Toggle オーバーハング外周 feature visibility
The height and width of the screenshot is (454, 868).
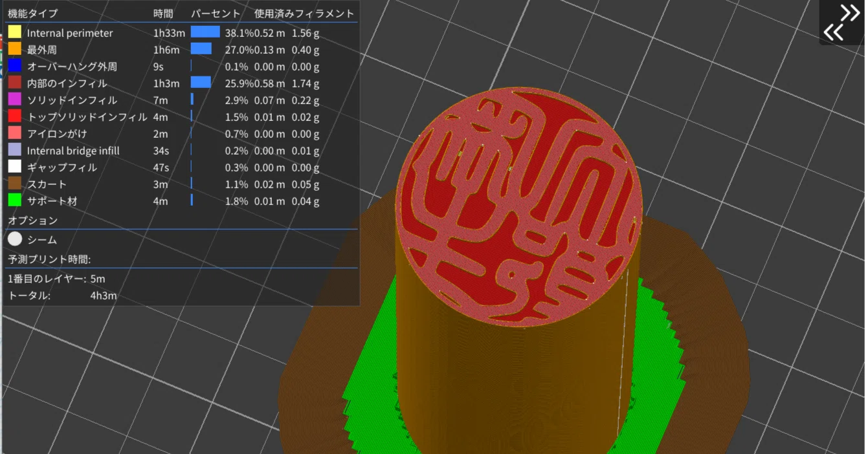click(181, 67)
